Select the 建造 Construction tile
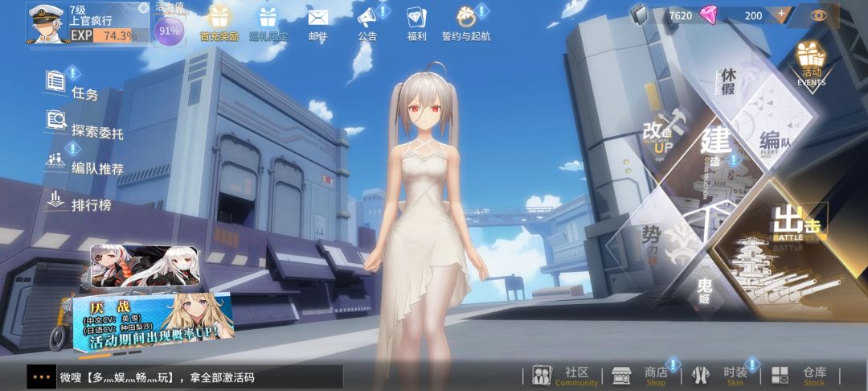The height and width of the screenshot is (391, 868). coord(714,163)
